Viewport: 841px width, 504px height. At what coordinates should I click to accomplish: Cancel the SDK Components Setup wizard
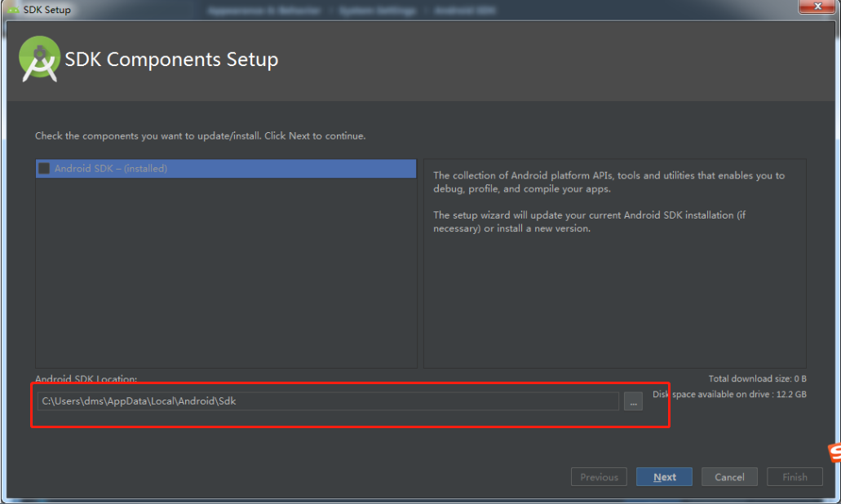729,477
